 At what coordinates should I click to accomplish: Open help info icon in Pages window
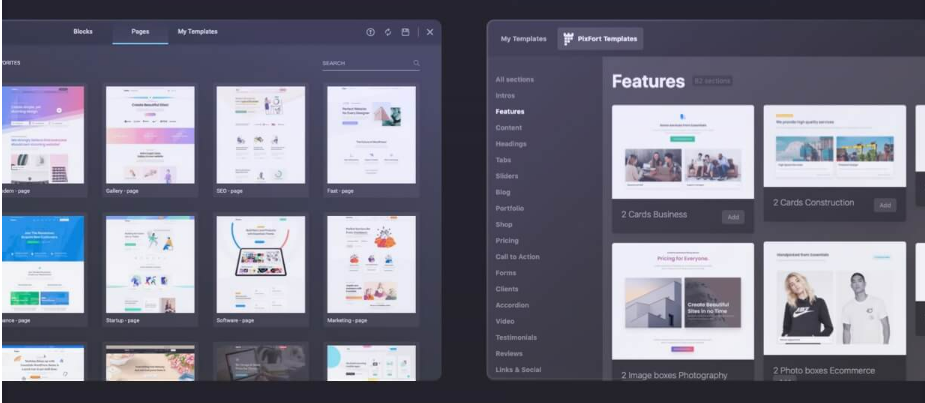(x=370, y=32)
